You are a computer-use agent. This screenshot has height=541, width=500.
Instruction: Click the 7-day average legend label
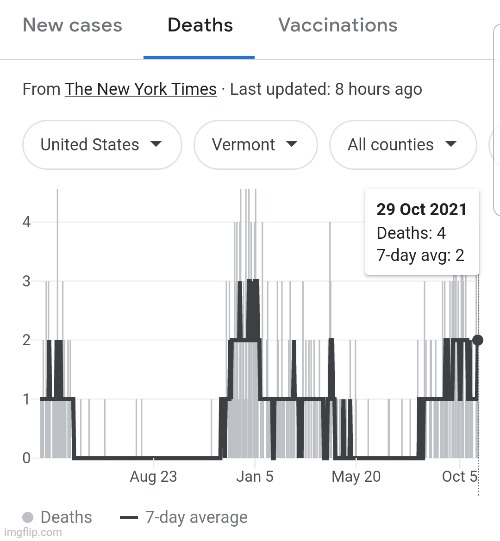[x=196, y=517]
